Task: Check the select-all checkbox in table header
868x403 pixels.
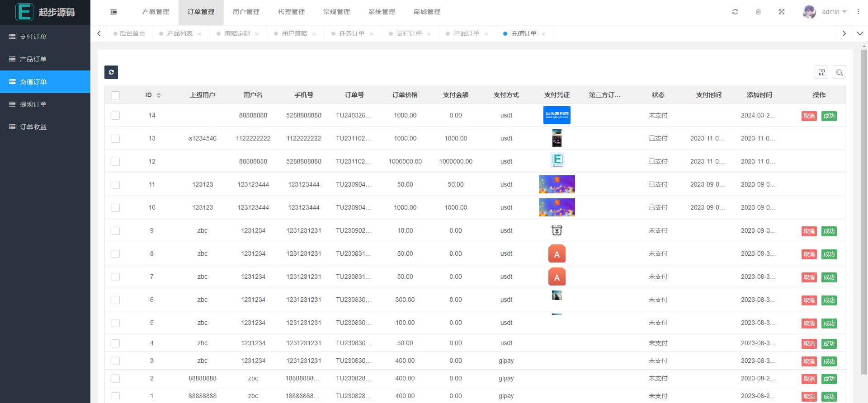Action: click(116, 95)
